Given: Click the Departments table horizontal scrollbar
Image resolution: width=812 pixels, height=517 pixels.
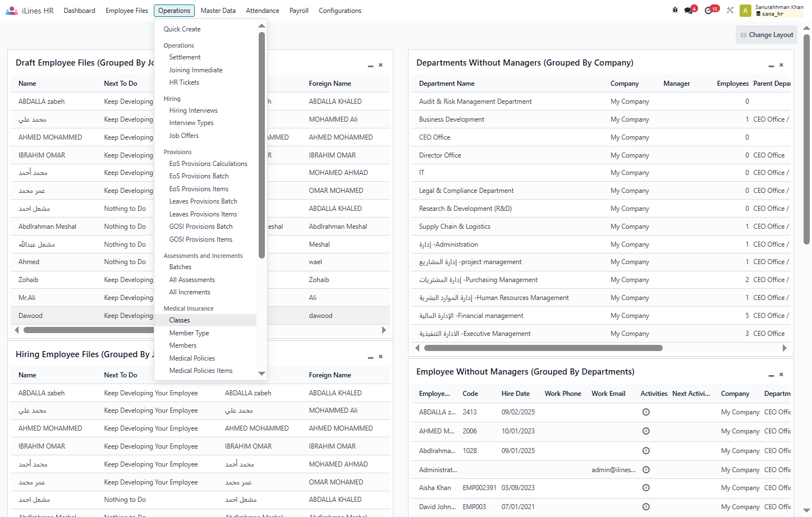Looking at the screenshot, I should [x=543, y=348].
